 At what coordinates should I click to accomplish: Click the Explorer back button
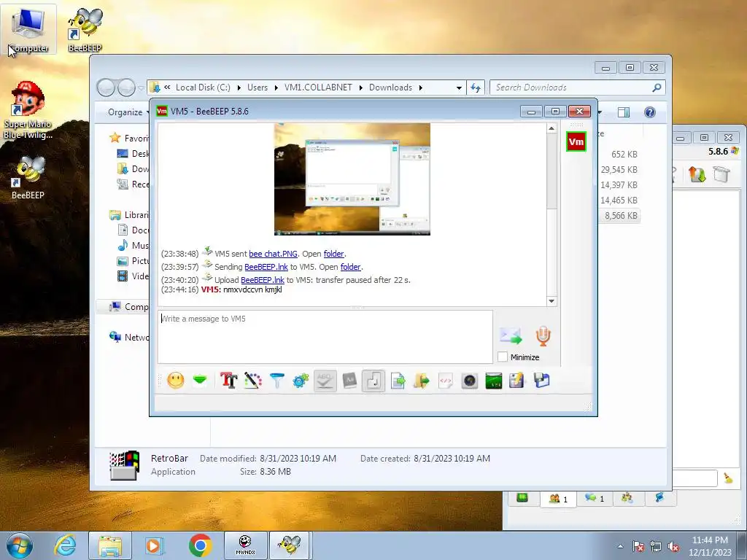(x=106, y=87)
